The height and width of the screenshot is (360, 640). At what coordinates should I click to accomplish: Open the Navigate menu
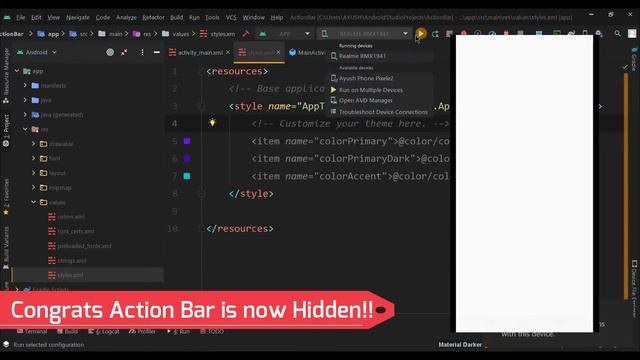click(78, 17)
